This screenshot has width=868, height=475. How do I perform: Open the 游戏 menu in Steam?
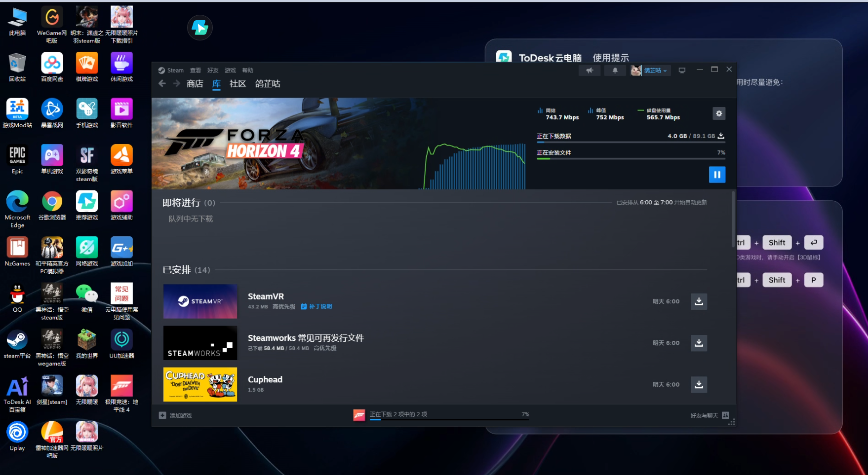[x=230, y=71]
